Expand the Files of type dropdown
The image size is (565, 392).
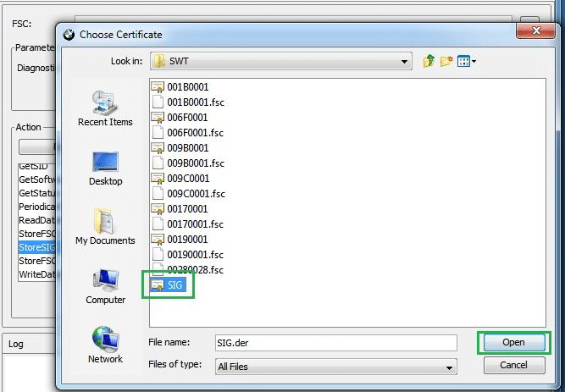click(449, 367)
